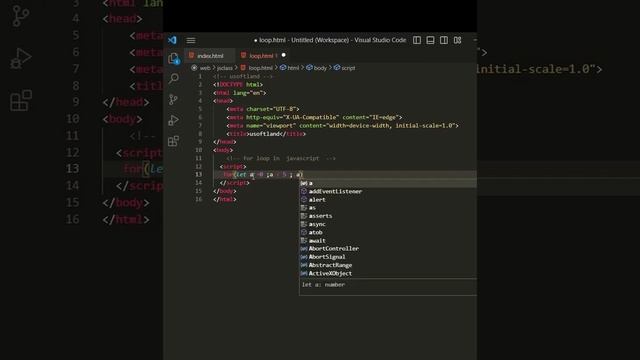Select 'await' suggestion
This screenshot has height=360, width=640.
pyautogui.click(x=388, y=241)
